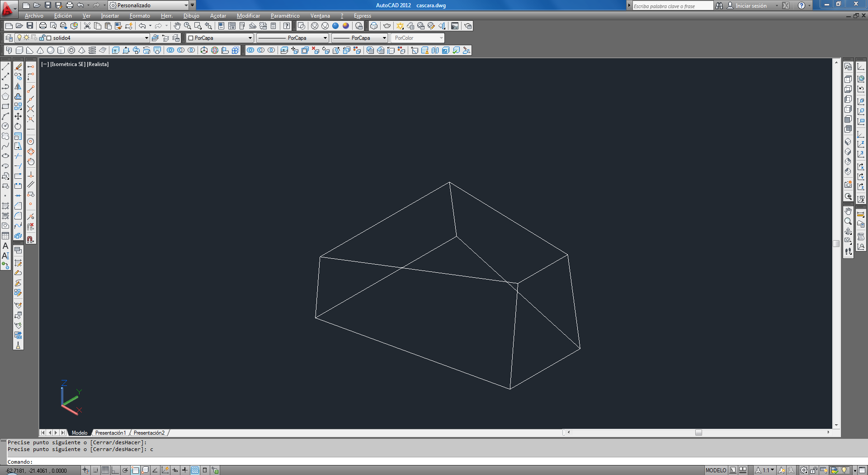Create a solid Cylinder primitive
868x475 pixels.
[61, 50]
